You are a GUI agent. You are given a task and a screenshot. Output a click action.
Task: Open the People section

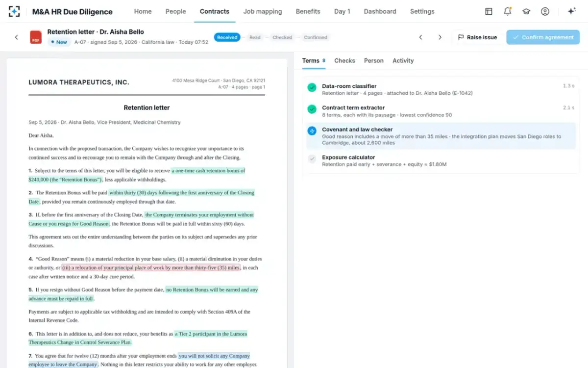coord(175,11)
